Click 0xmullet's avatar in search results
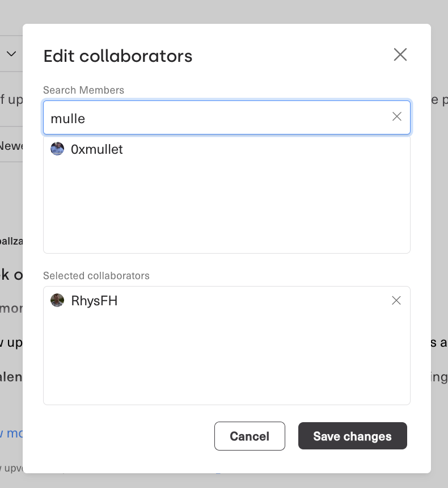This screenshot has height=488, width=448. pos(57,149)
